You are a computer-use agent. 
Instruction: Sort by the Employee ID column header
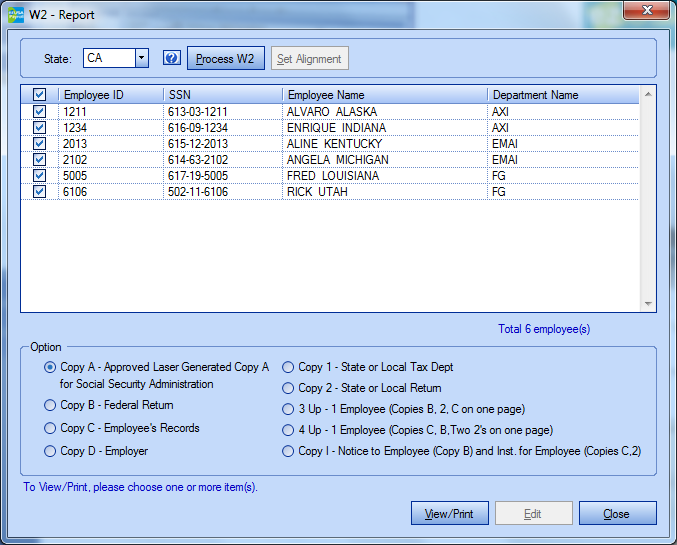pyautogui.click(x=110, y=95)
